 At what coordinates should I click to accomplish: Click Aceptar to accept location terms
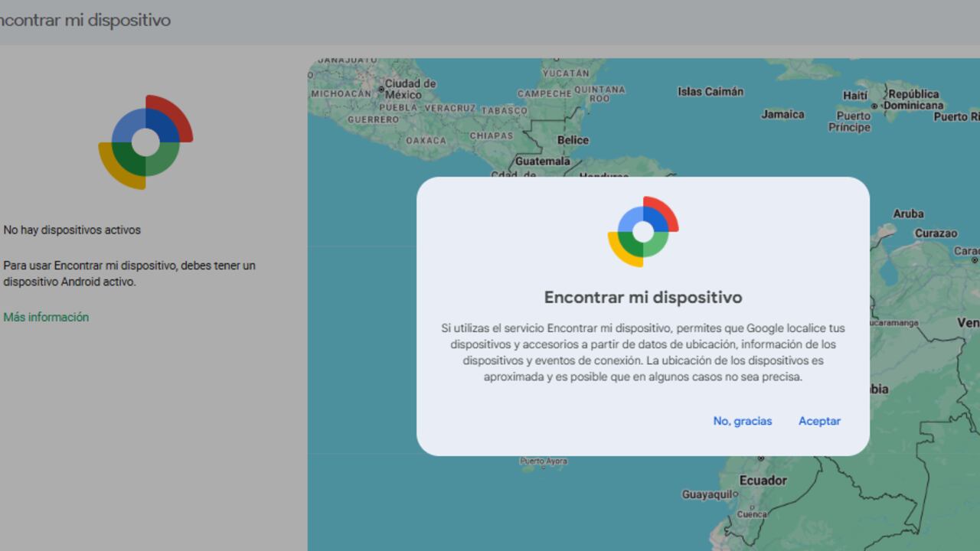(x=818, y=421)
